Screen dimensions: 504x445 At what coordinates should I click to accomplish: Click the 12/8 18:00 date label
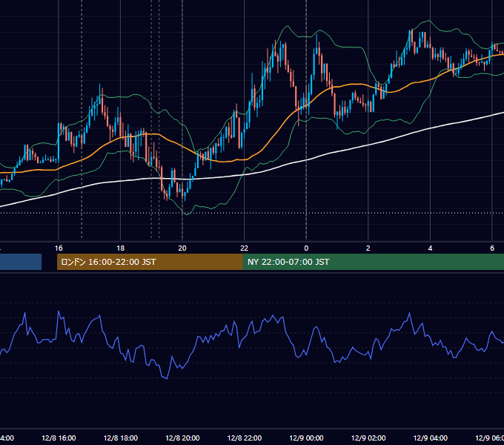(121, 438)
